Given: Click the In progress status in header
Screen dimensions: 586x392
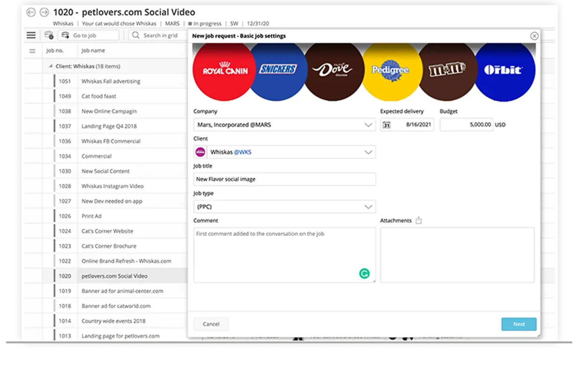Looking at the screenshot, I should coord(204,23).
